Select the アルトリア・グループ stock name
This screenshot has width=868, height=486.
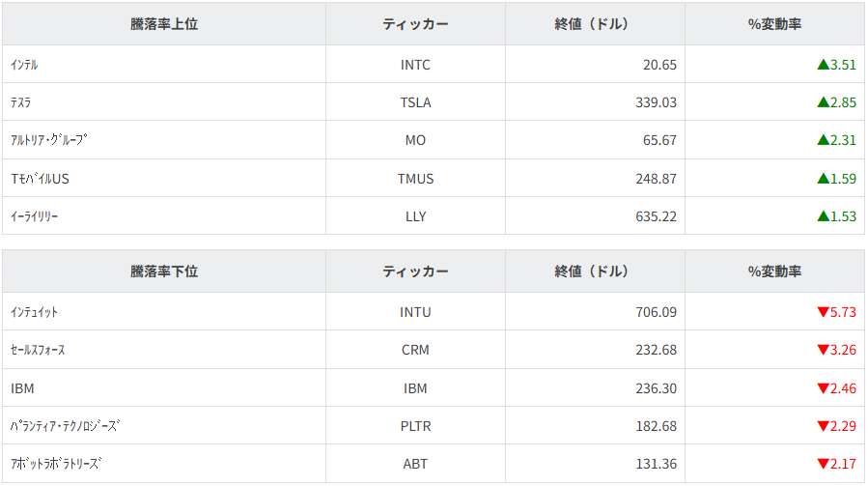(48, 140)
